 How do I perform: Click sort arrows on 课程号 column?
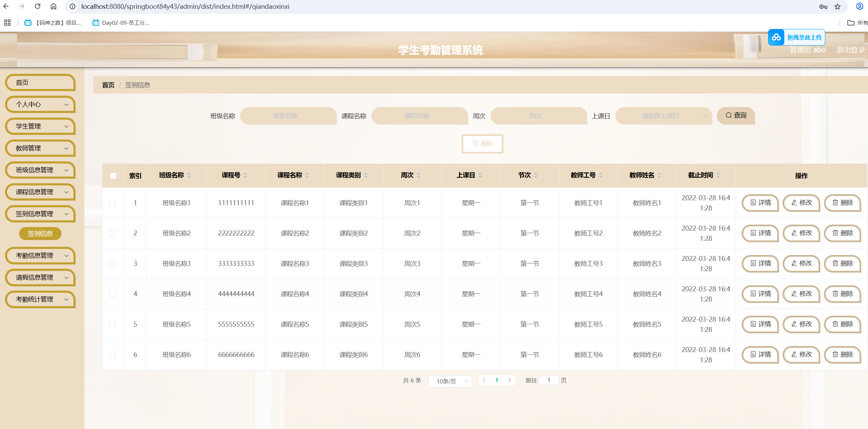click(x=245, y=175)
